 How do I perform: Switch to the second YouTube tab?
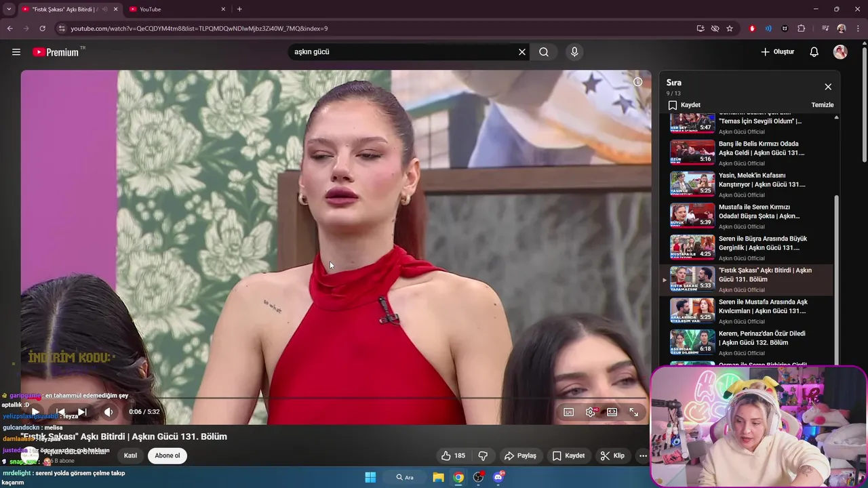coord(175,9)
